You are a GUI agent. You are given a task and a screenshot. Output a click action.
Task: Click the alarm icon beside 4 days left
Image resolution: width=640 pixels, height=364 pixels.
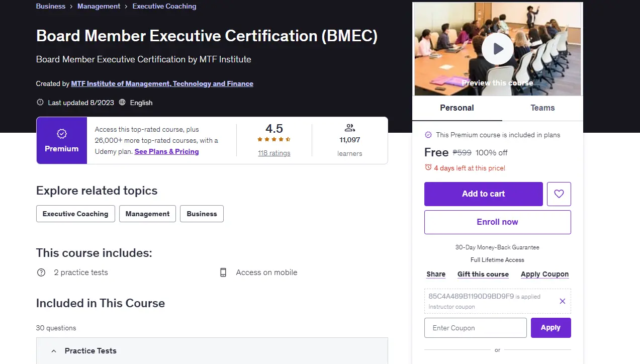tap(428, 167)
